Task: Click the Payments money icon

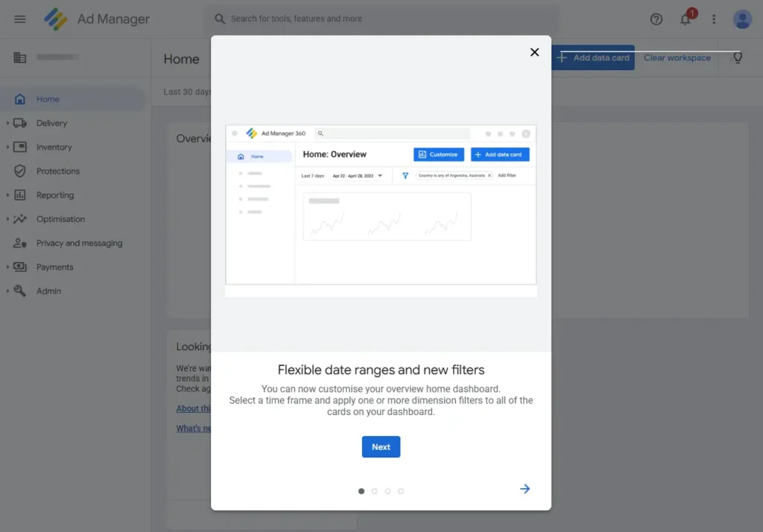Action: (x=20, y=267)
